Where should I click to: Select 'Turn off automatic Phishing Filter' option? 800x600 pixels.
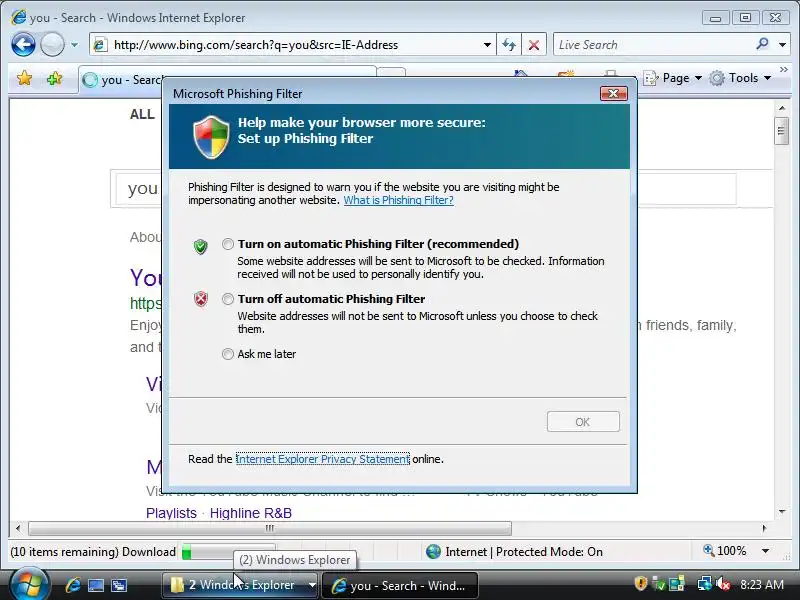228,299
